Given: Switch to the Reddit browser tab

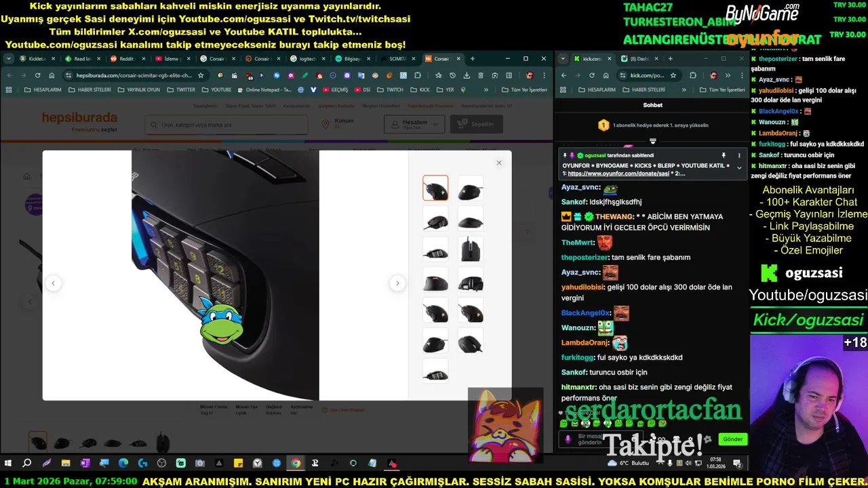Looking at the screenshot, I should pyautogui.click(x=127, y=59).
